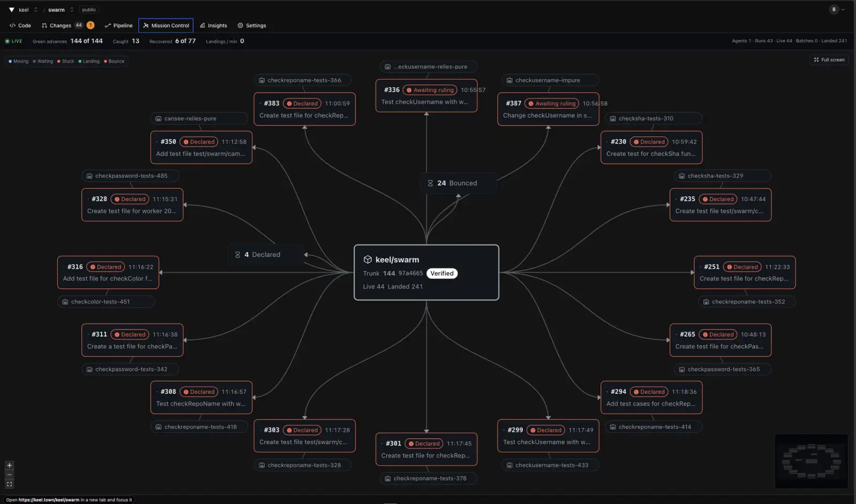Click Declared status badge on #383
Viewport: 856px width, 504px height.
[x=303, y=103]
